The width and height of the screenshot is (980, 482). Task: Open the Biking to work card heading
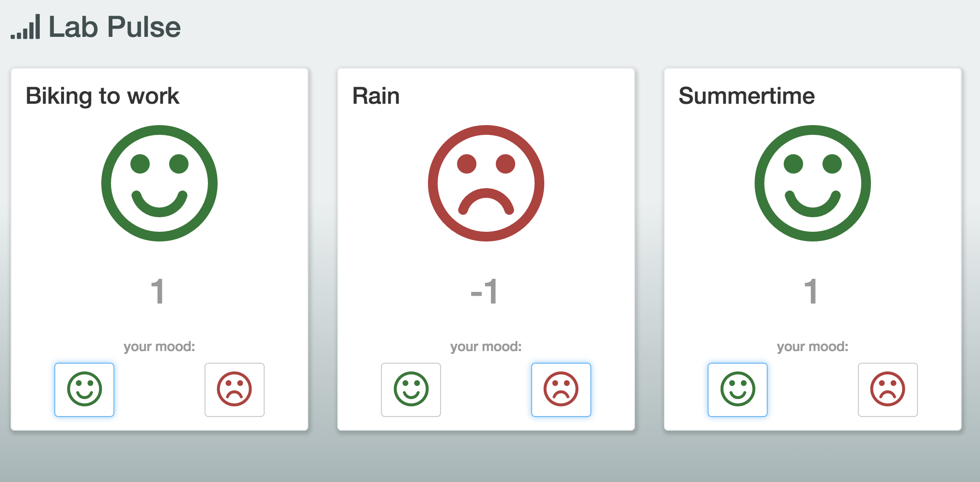click(102, 96)
